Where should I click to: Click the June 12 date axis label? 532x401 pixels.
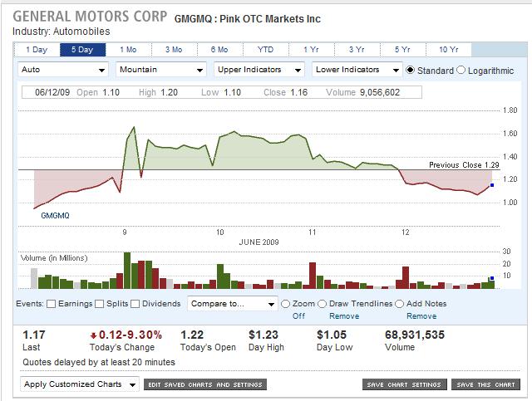tap(406, 232)
